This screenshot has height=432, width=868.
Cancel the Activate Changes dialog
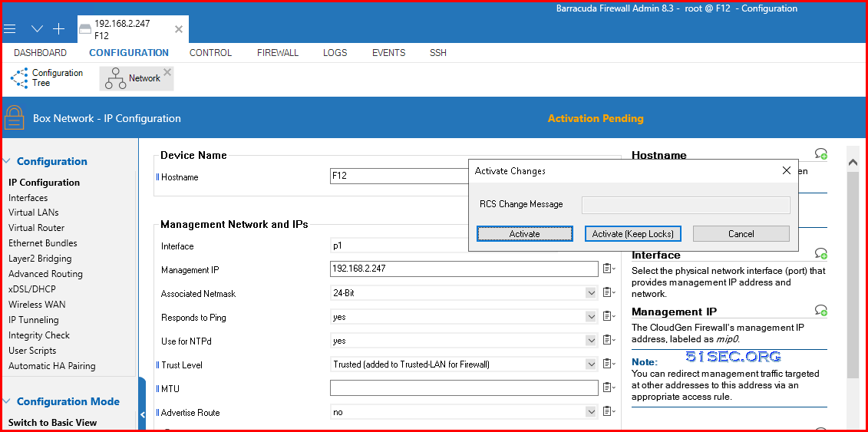pos(741,233)
